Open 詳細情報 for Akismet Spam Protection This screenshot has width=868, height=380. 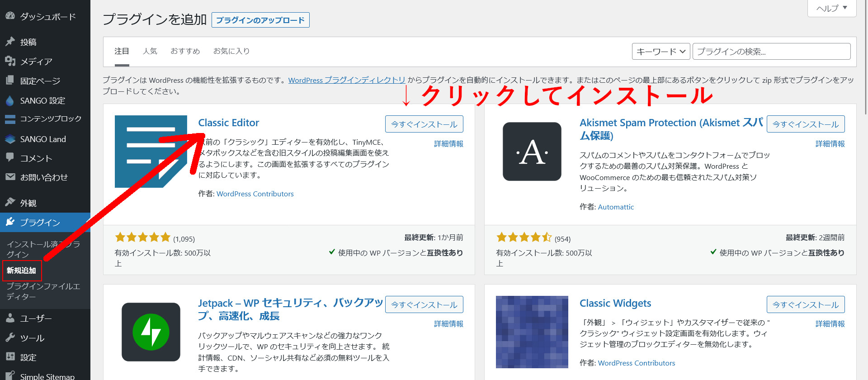coord(830,144)
